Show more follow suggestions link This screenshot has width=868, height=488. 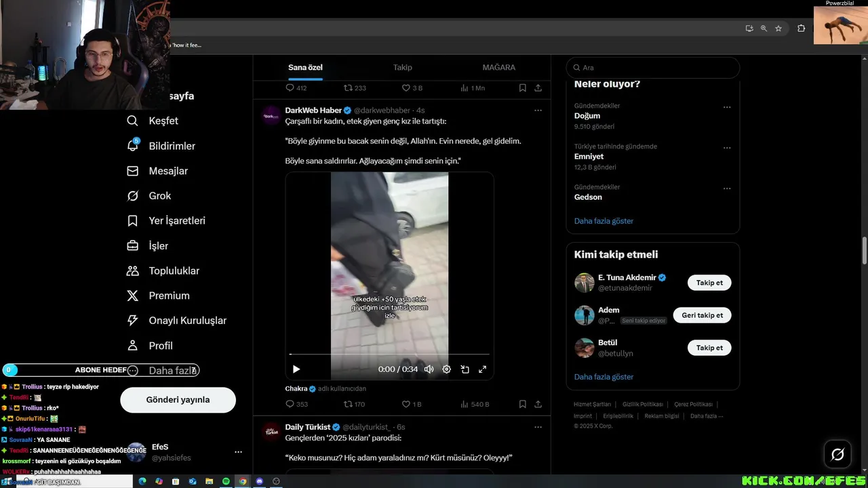pyautogui.click(x=604, y=377)
